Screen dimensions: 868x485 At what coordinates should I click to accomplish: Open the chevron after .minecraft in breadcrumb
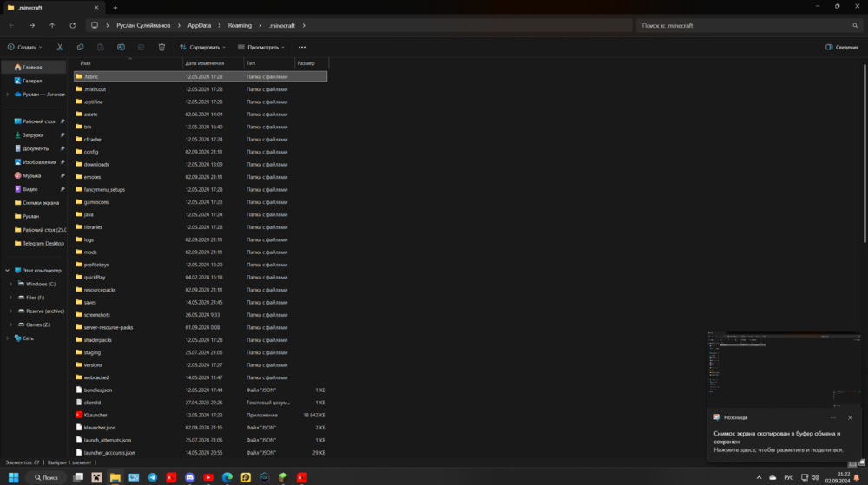point(304,25)
